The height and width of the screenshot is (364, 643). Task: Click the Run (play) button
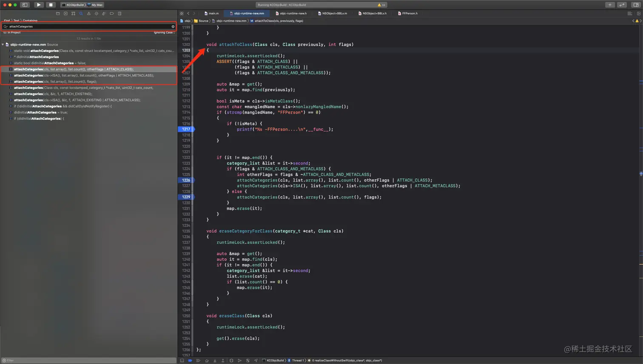click(38, 5)
